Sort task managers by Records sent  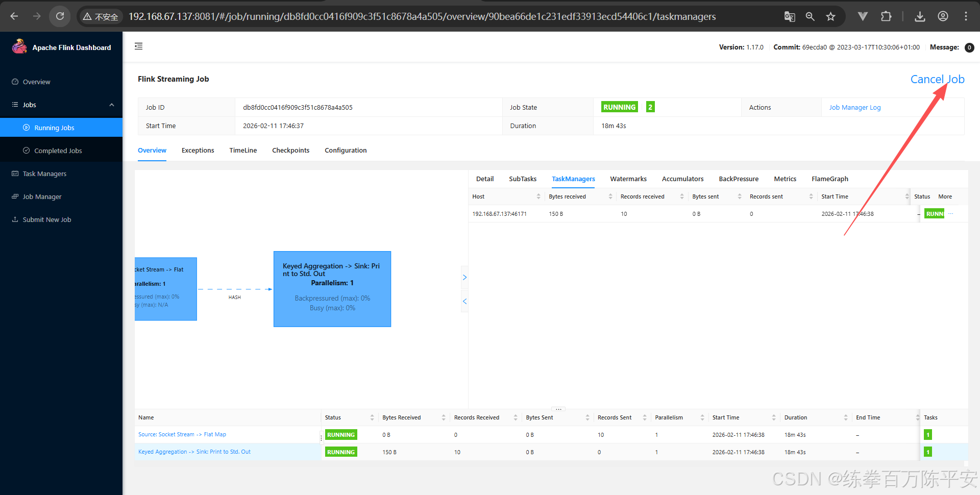pyautogui.click(x=811, y=196)
